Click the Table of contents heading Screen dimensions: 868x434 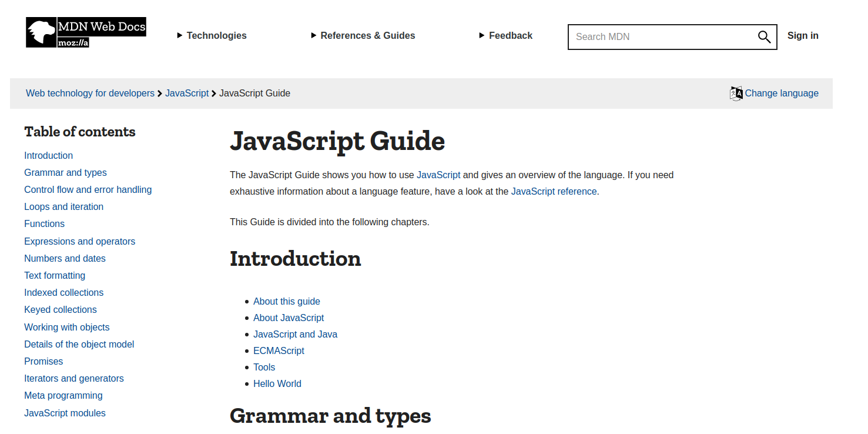coord(80,132)
